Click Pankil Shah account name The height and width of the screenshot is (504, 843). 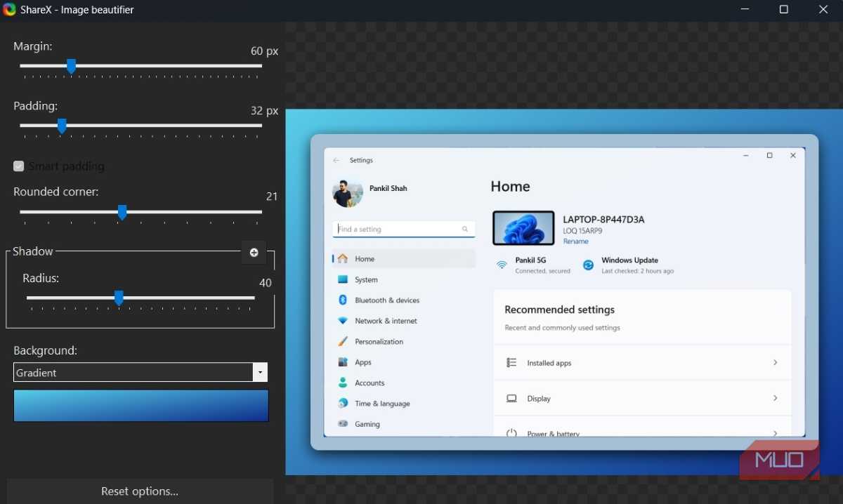point(388,188)
